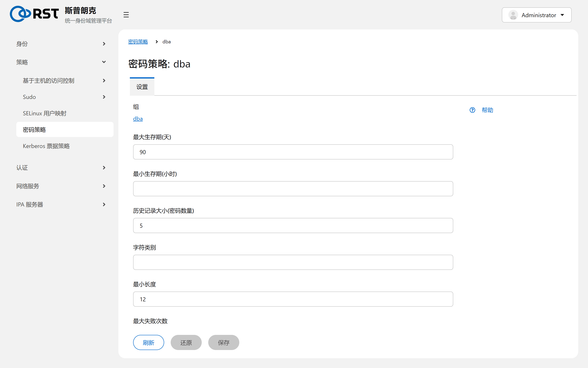
Task: Click the RST logo
Action: point(34,14)
